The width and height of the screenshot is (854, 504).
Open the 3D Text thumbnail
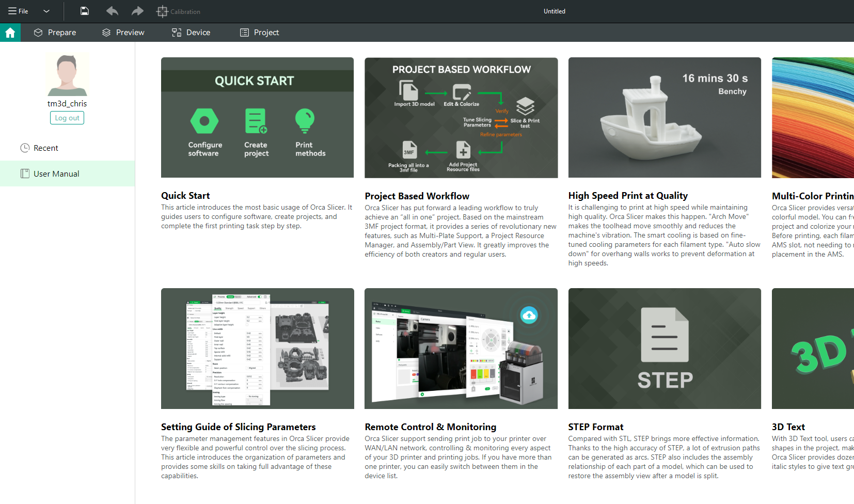click(813, 349)
